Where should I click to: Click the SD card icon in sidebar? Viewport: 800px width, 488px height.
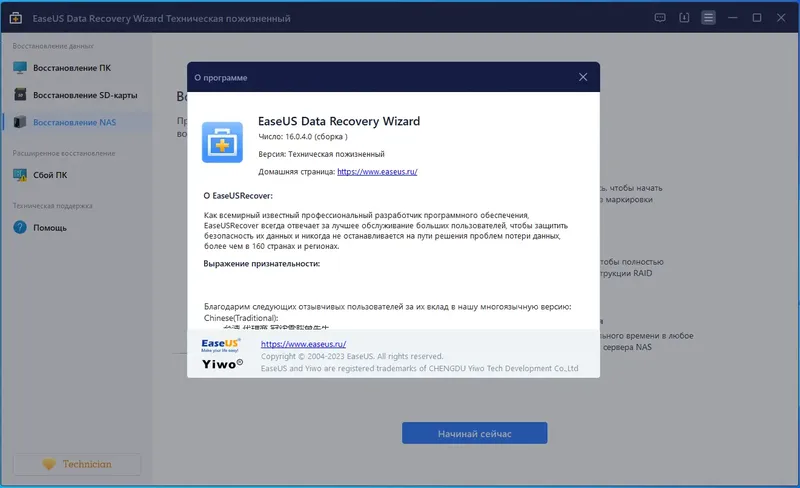click(x=20, y=95)
